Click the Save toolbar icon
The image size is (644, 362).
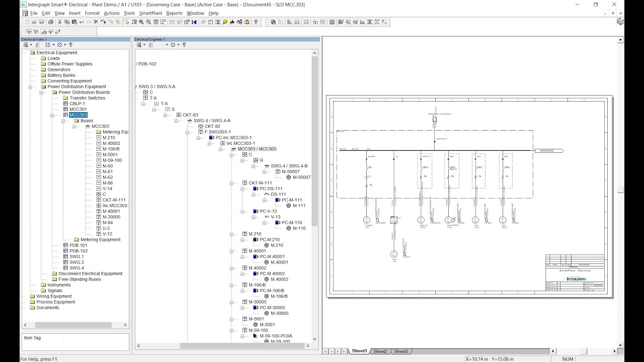[41, 22]
